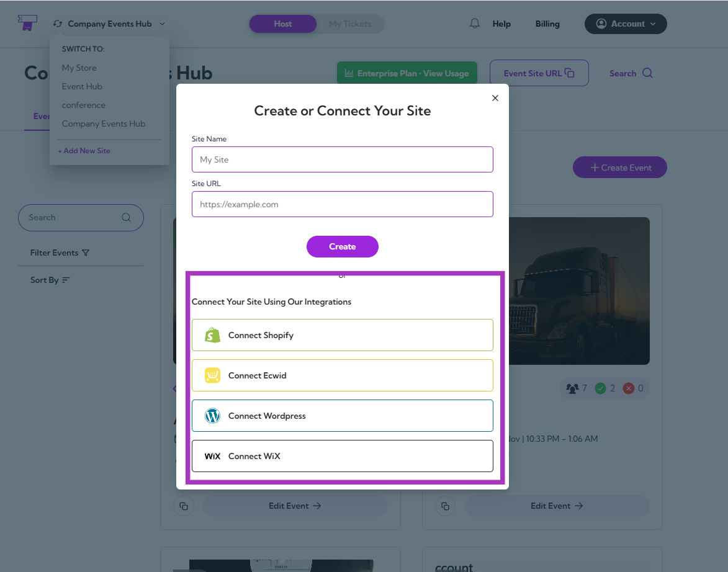
Task: Open Filter Events options
Action: pos(60,252)
